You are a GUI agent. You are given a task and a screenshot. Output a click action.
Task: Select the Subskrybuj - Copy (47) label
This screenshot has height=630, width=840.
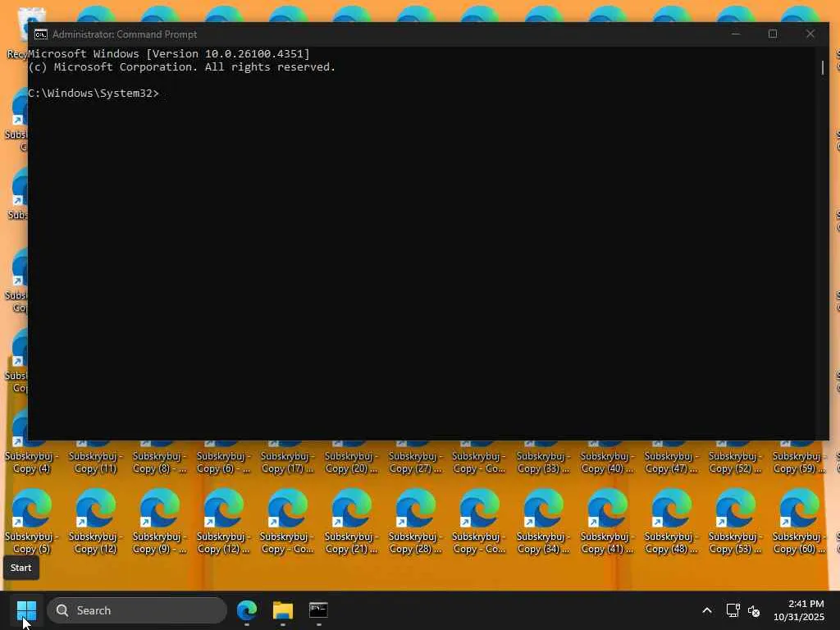click(x=671, y=463)
